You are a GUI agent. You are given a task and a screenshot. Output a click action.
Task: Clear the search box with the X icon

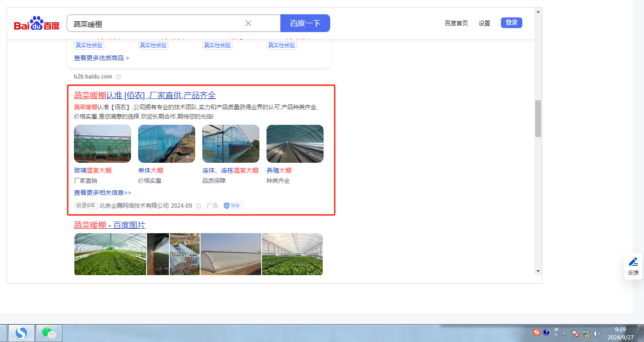point(248,23)
